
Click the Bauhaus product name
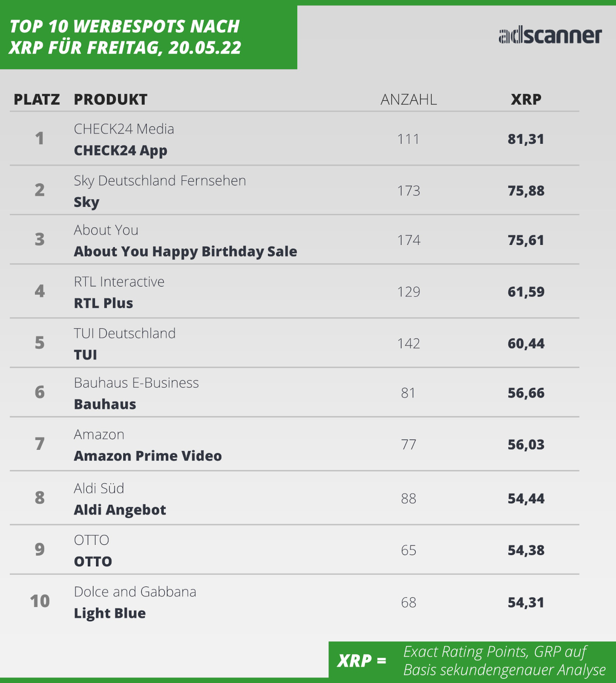(x=105, y=405)
